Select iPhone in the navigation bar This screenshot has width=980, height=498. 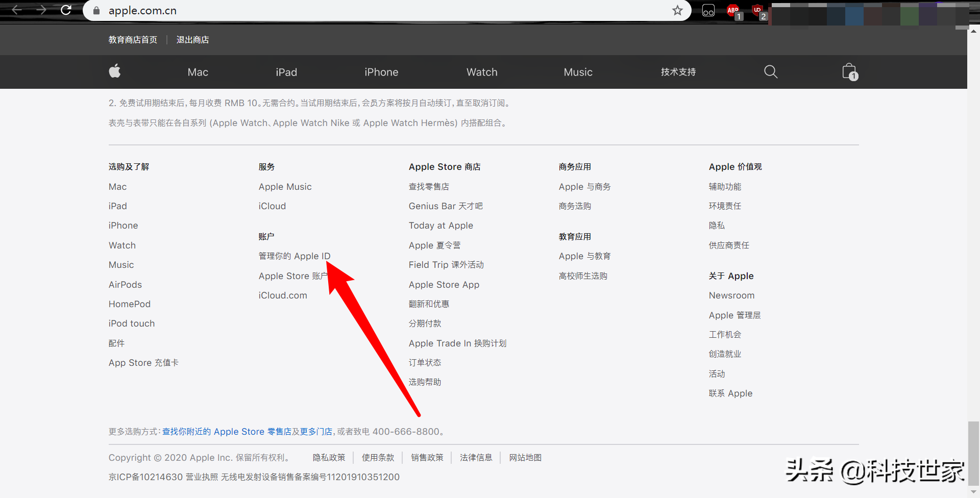[381, 72]
